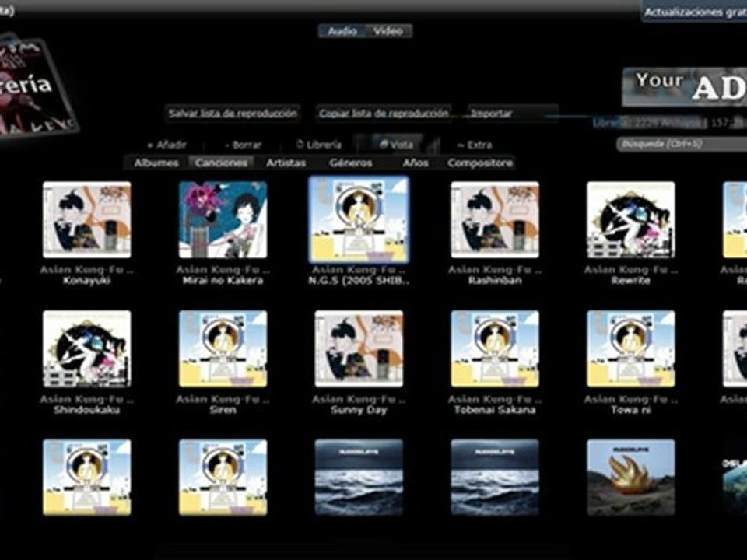
Task: Click artist name above Konayuki
Action: point(86,270)
